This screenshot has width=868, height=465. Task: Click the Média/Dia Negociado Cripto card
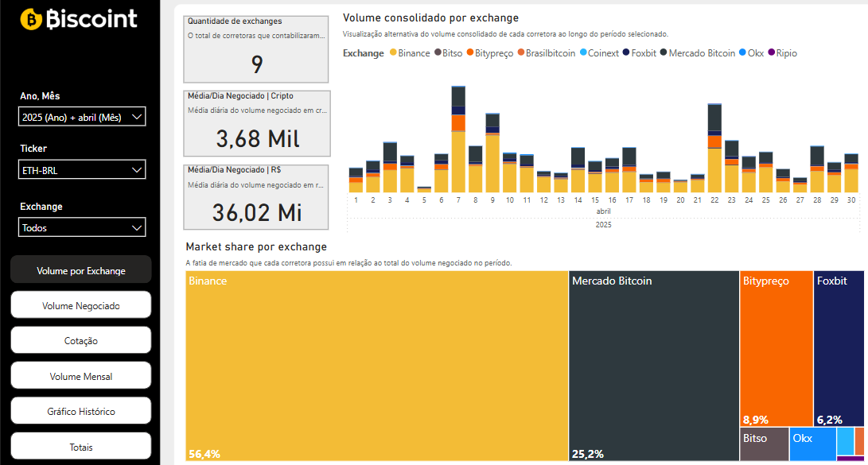click(257, 123)
